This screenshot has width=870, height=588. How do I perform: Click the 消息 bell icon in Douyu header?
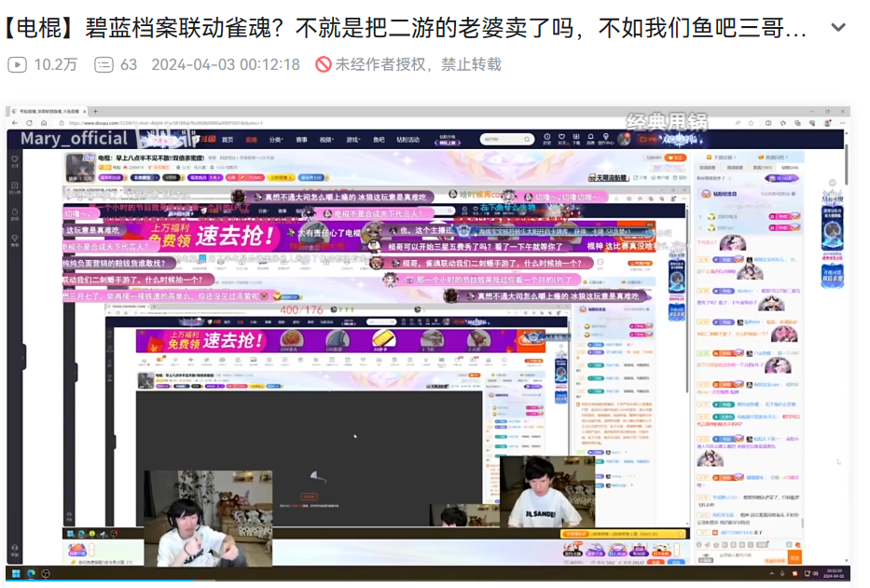(x=592, y=139)
